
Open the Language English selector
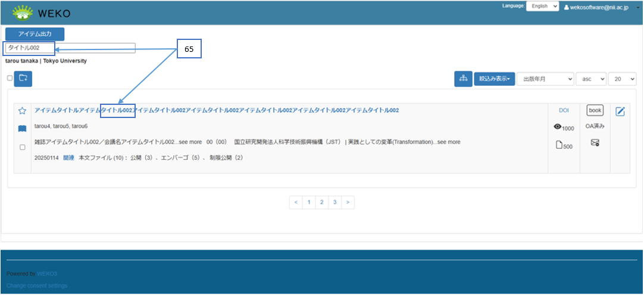pos(542,6)
